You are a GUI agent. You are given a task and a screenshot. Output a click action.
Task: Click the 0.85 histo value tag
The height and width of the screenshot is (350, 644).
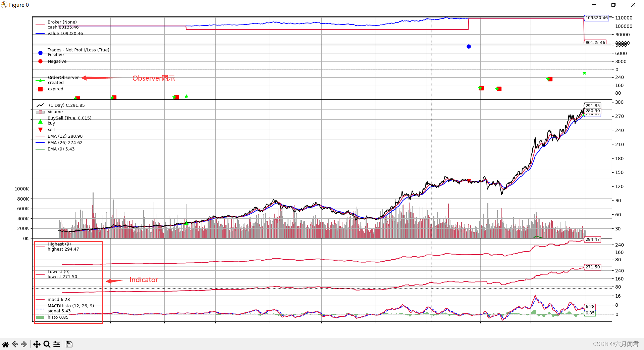tap(590, 313)
